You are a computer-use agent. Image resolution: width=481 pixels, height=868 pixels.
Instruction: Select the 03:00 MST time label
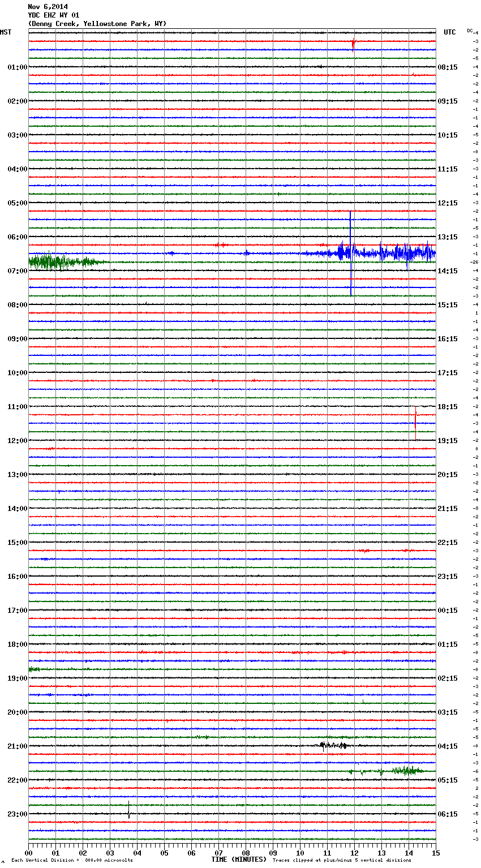point(18,135)
